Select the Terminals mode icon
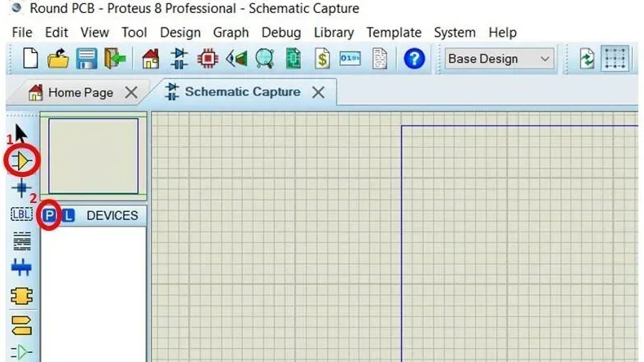This screenshot has height=362, width=644. point(21,326)
